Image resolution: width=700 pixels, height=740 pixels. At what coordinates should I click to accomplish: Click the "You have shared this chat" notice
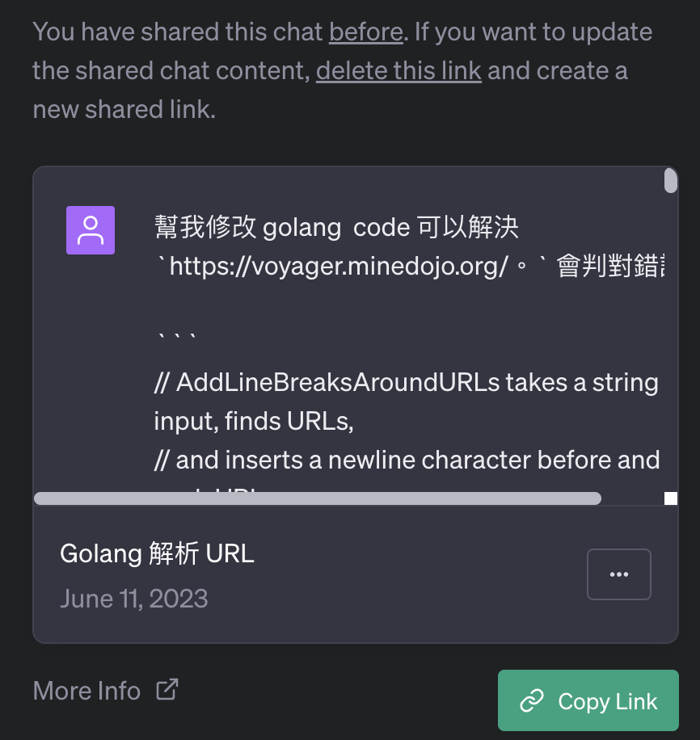pos(343,71)
